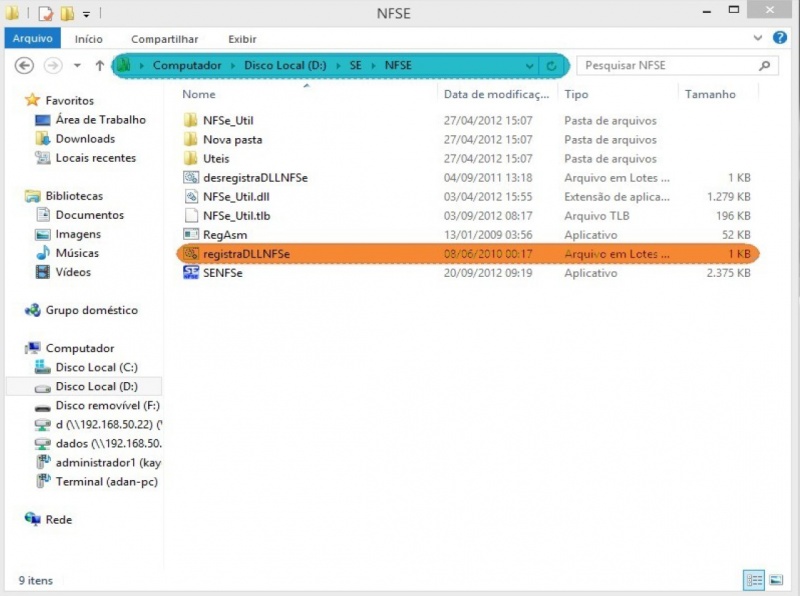
Task: Click the RegAsm application icon
Action: 192,235
